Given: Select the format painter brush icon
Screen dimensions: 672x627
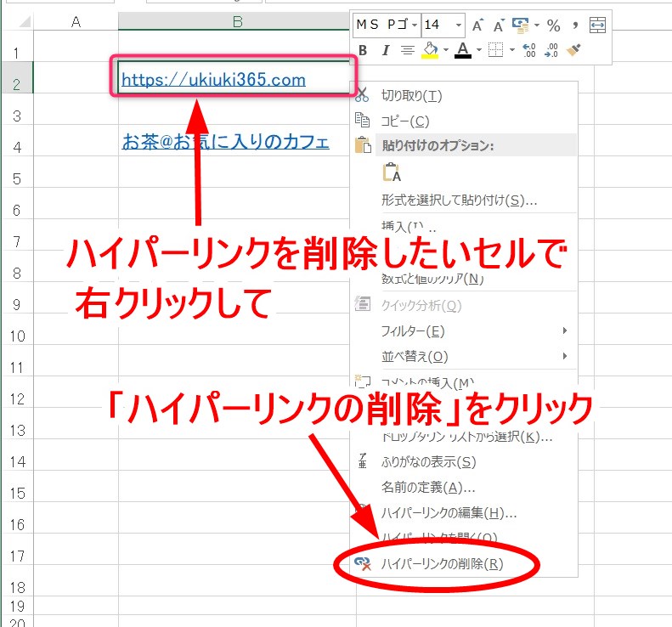Looking at the screenshot, I should (573, 51).
